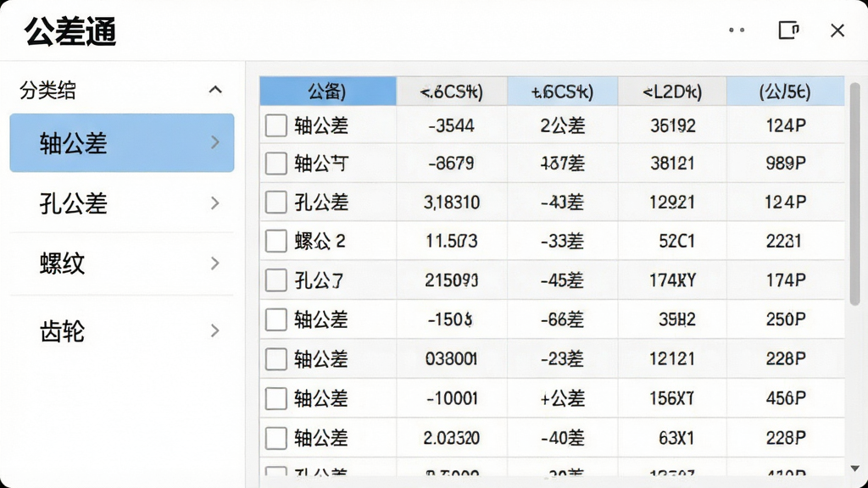The height and width of the screenshot is (488, 868).
Task: Open the 螺纹 category in the sidebar
Action: [122, 263]
